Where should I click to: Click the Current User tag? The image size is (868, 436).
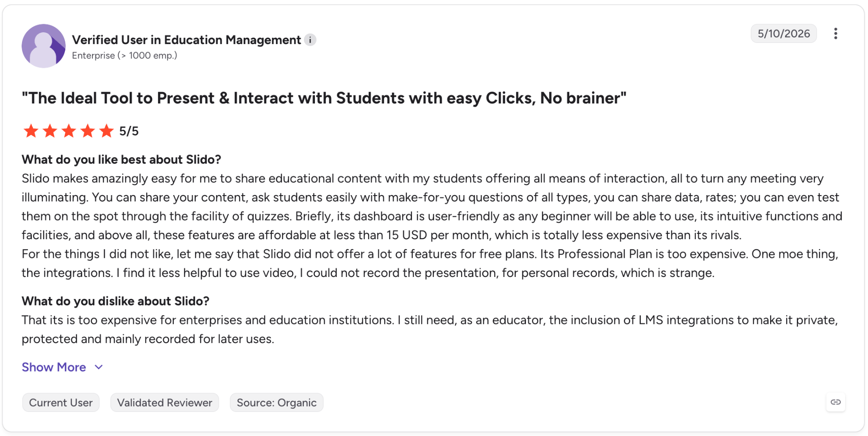pyautogui.click(x=61, y=402)
